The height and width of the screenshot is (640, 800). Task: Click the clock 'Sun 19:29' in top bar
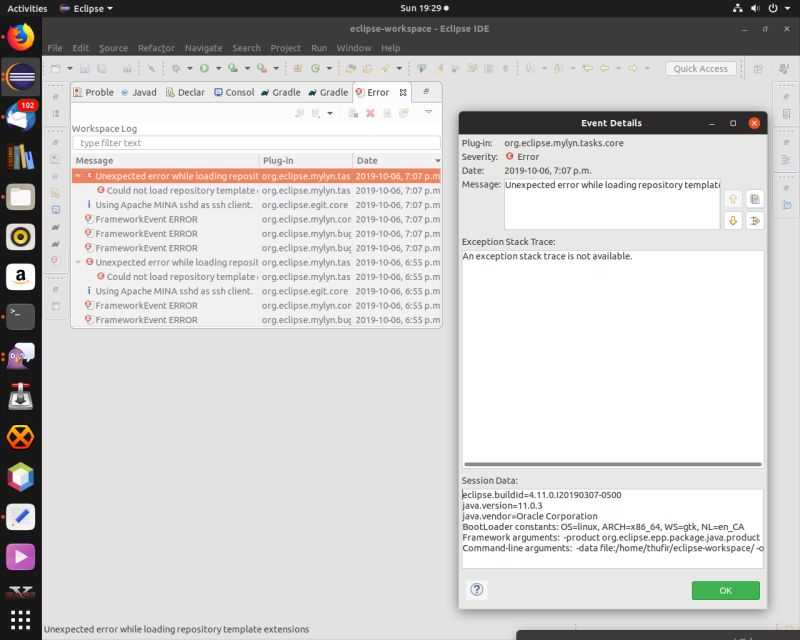point(423,8)
